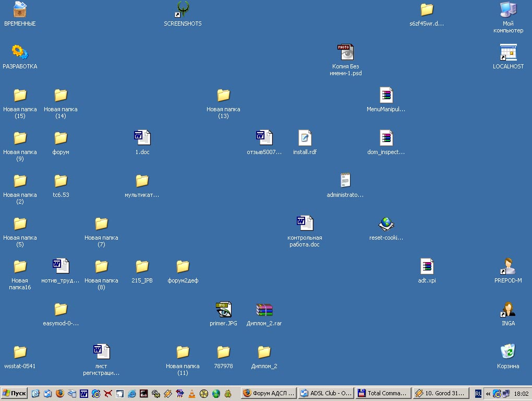Screen dimensions: 532x401
Task: Switch to the Форум АДСЛ Firefox window
Action: pos(269,393)
